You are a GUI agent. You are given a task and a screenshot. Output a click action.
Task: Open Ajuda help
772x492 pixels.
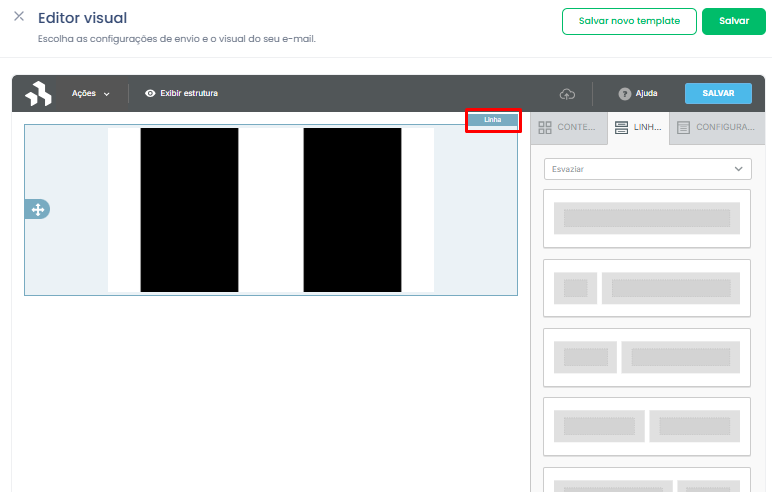[x=638, y=94]
